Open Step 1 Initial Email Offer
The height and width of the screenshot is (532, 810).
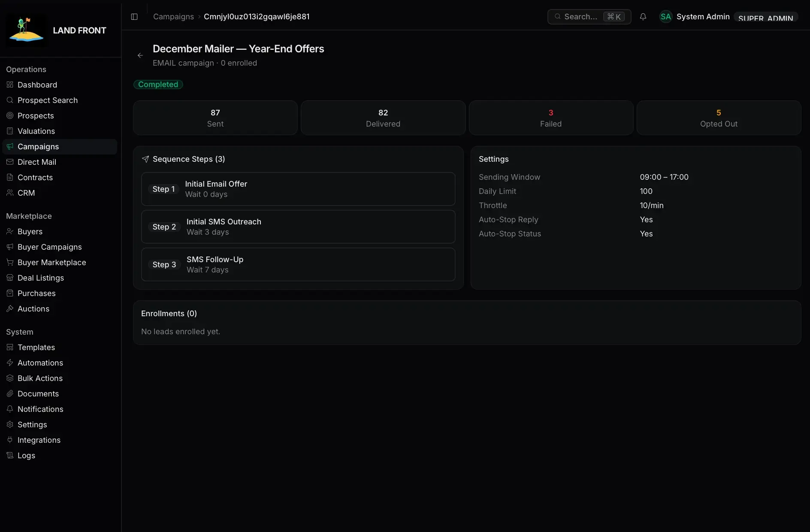[298, 189]
